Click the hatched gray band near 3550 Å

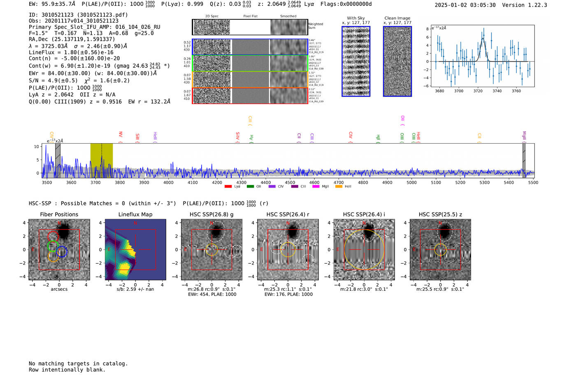(58, 160)
